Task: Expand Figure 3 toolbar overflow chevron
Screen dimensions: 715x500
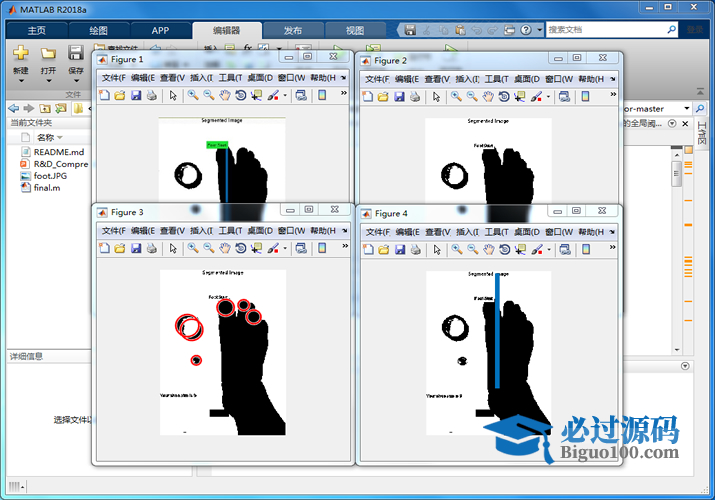Action: coord(345,246)
